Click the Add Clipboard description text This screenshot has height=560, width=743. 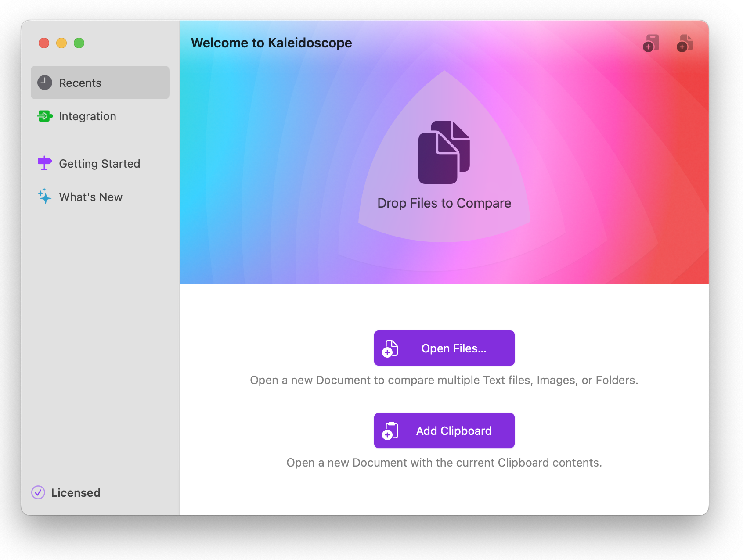[444, 463]
